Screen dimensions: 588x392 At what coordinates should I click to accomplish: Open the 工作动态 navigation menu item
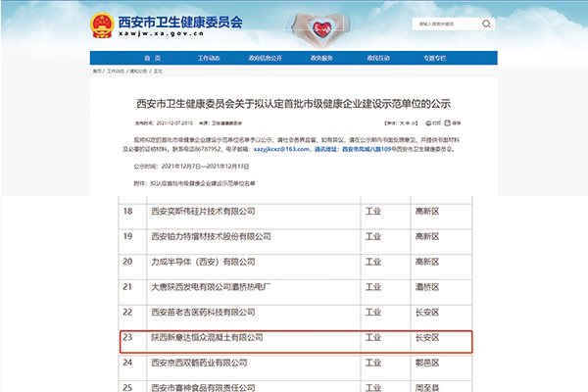pos(209,58)
